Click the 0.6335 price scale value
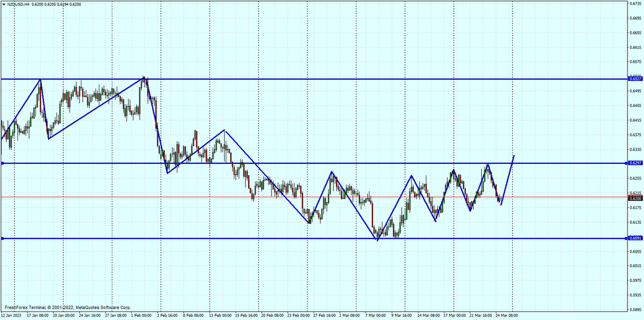 click(x=636, y=149)
